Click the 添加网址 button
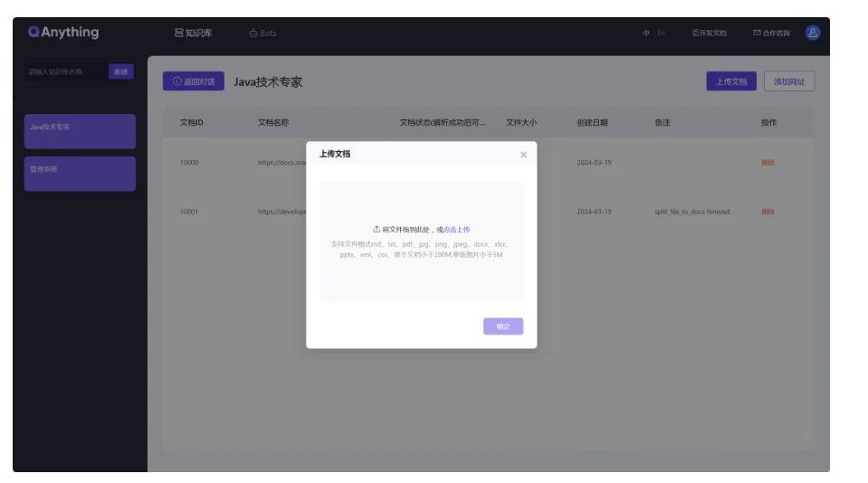Screen dimensions: 868x483 [789, 81]
